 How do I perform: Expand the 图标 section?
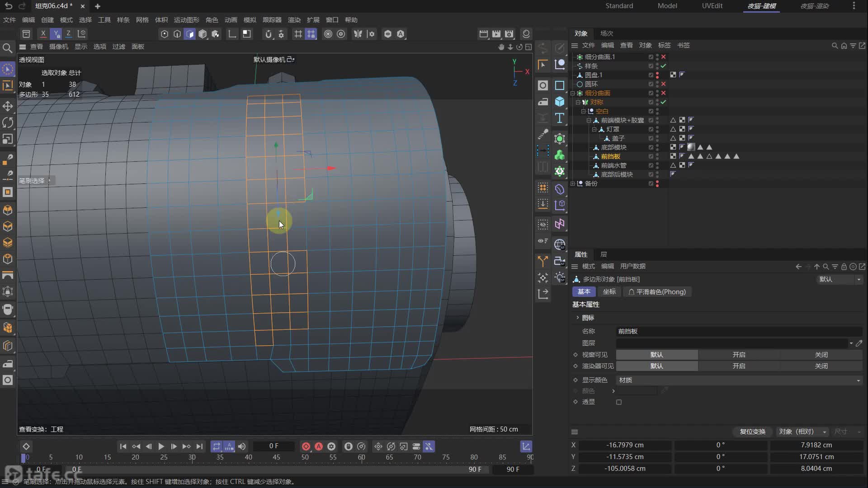[578, 318]
